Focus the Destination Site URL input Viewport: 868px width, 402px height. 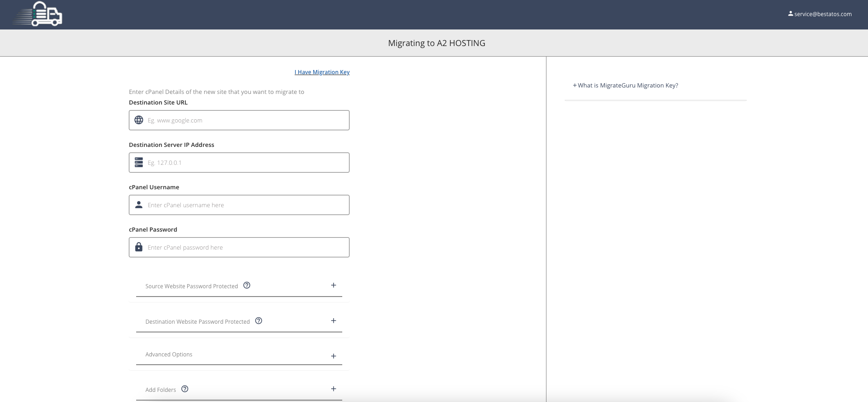pyautogui.click(x=239, y=120)
